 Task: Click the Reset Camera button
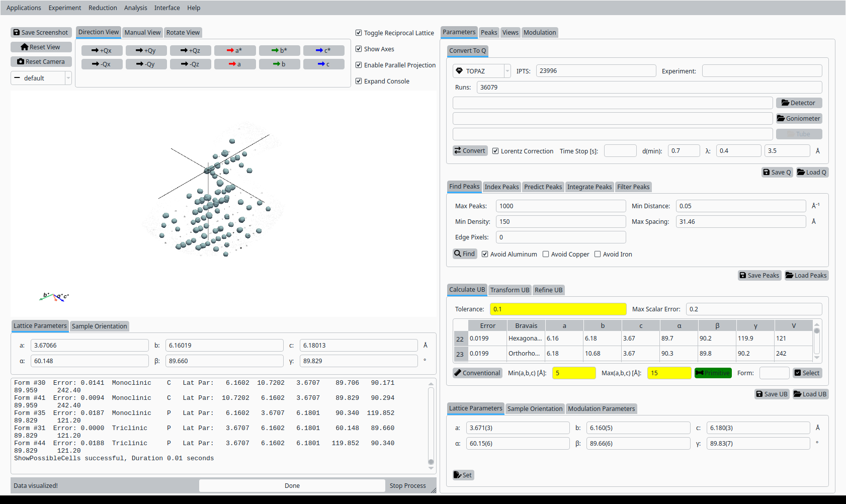tap(41, 62)
